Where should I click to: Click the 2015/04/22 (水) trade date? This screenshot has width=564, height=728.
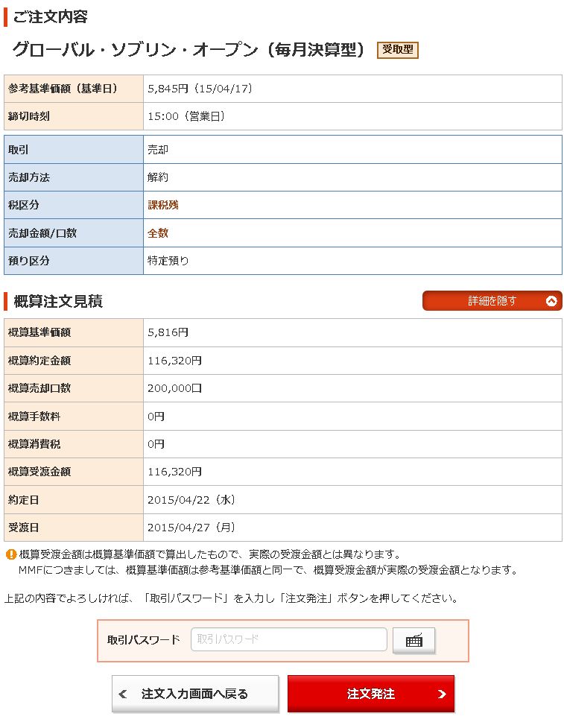191,500
